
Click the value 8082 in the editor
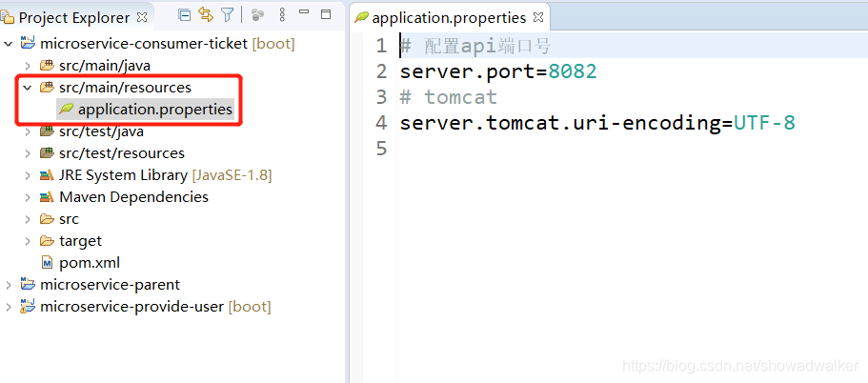pos(573,72)
